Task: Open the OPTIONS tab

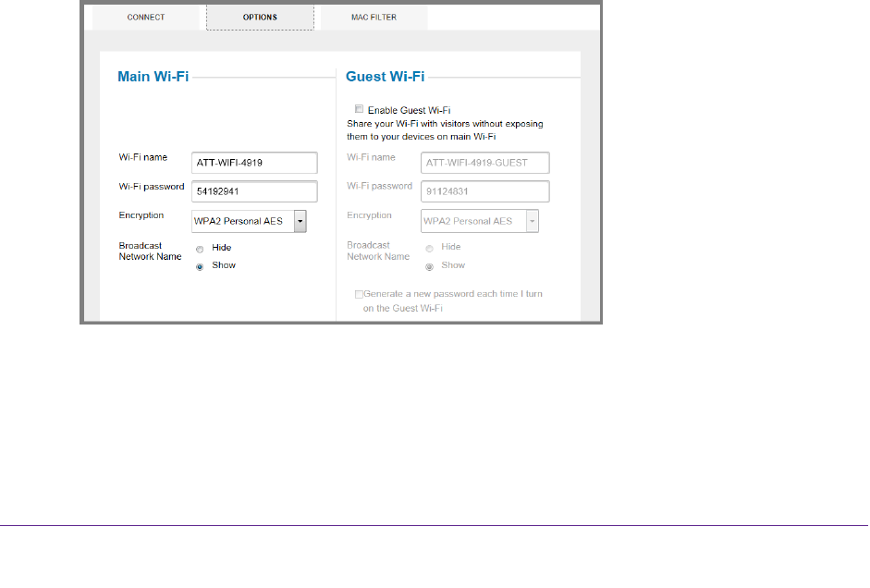Action: pyautogui.click(x=260, y=18)
